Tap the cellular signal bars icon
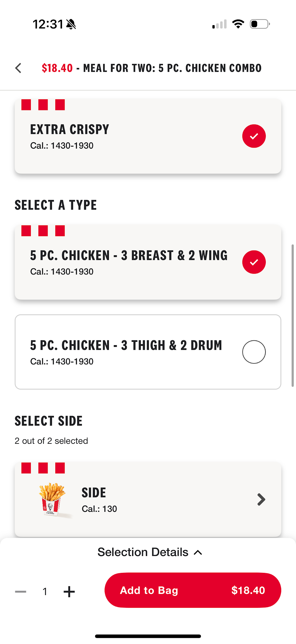296x644 pixels. tap(220, 24)
